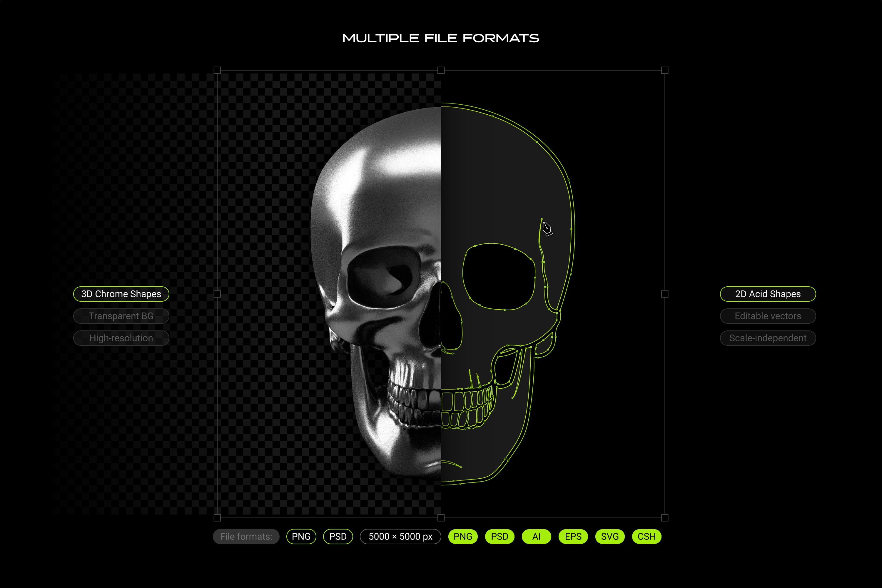Click the Scale-independent label

[x=768, y=338]
